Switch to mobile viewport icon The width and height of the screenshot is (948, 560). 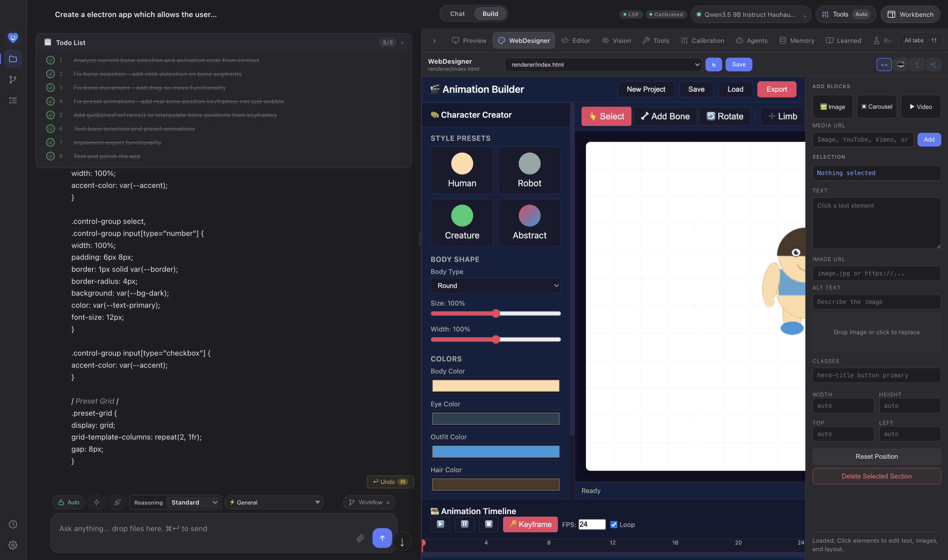click(x=917, y=64)
